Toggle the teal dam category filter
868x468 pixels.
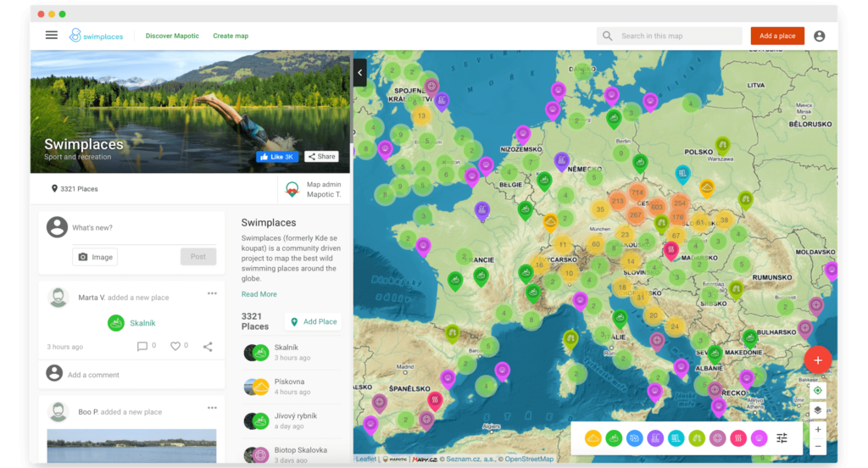point(676,438)
